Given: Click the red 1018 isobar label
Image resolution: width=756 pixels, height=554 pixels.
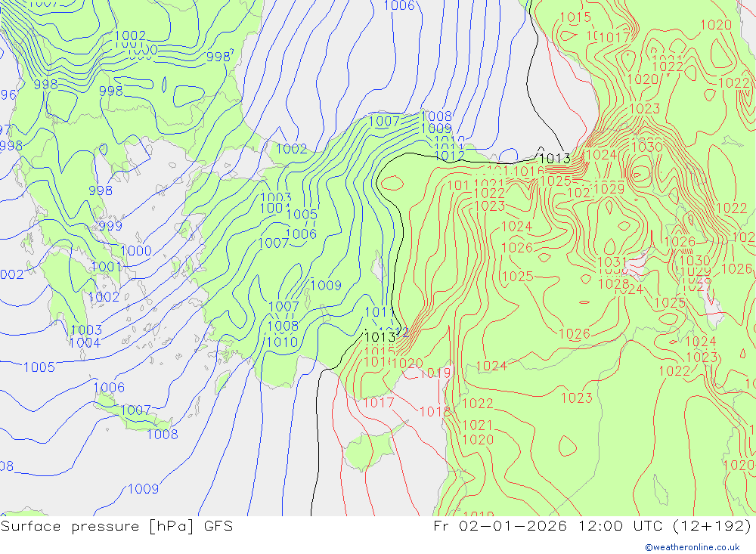Looking at the screenshot, I should point(435,411).
